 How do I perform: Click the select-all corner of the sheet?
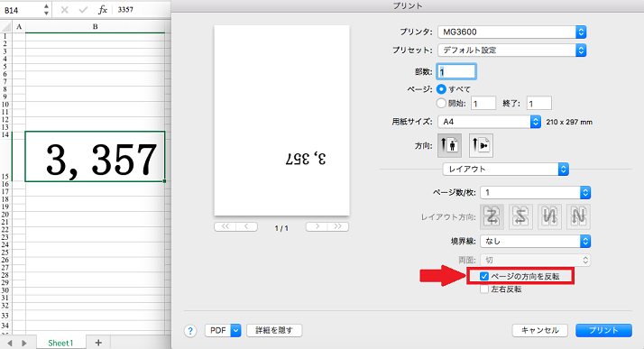[5, 27]
